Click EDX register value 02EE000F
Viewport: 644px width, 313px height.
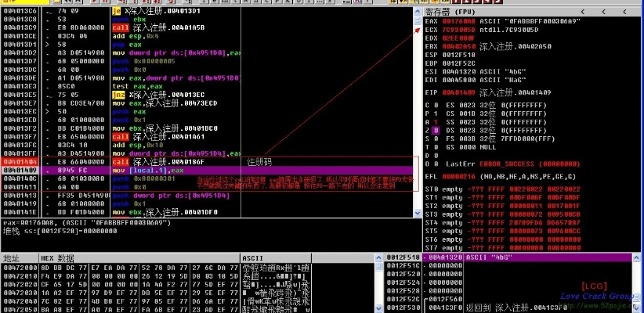[458, 38]
